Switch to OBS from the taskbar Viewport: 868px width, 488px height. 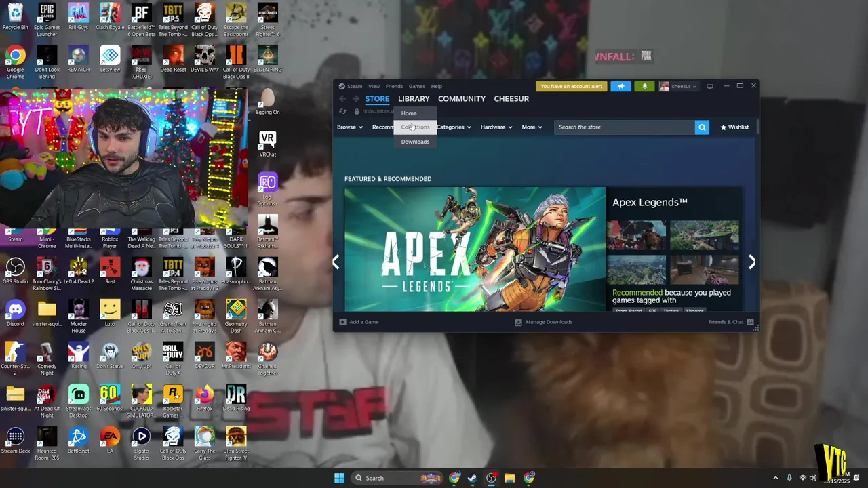(x=491, y=478)
